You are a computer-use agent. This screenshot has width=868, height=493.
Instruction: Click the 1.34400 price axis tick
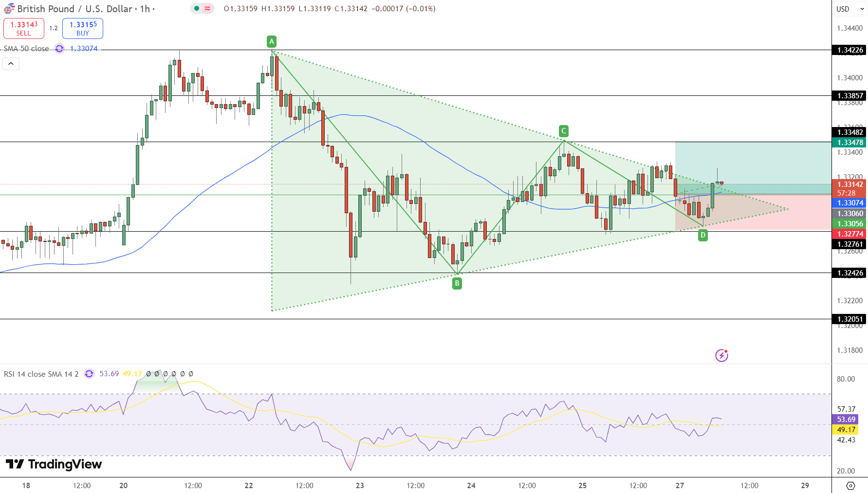(x=850, y=28)
